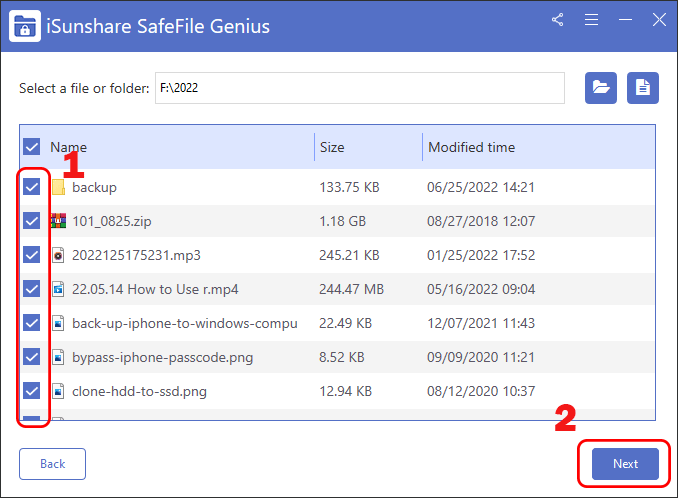Select back-up-iphone-to-windows-compu file name
This screenshot has height=498, width=678.
[x=185, y=323]
